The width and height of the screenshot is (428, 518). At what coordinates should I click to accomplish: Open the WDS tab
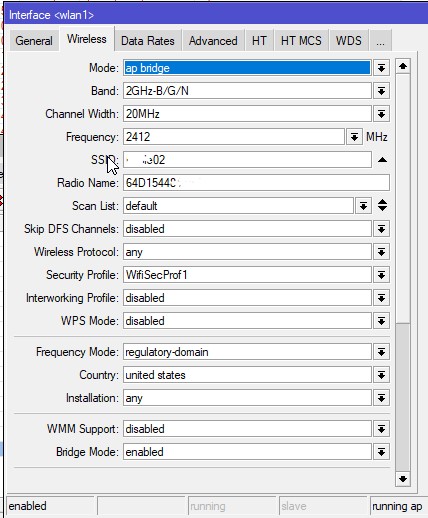(x=349, y=41)
